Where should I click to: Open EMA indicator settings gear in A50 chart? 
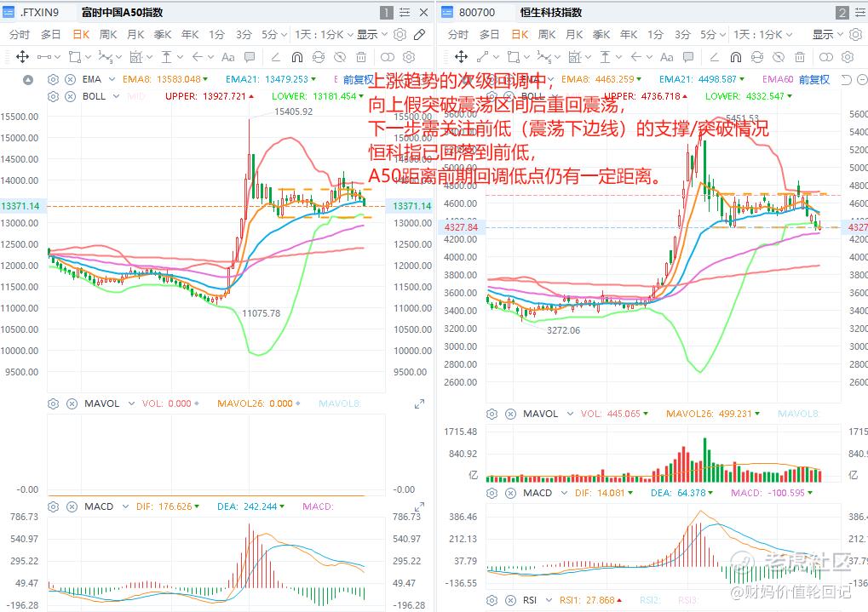tap(53, 80)
